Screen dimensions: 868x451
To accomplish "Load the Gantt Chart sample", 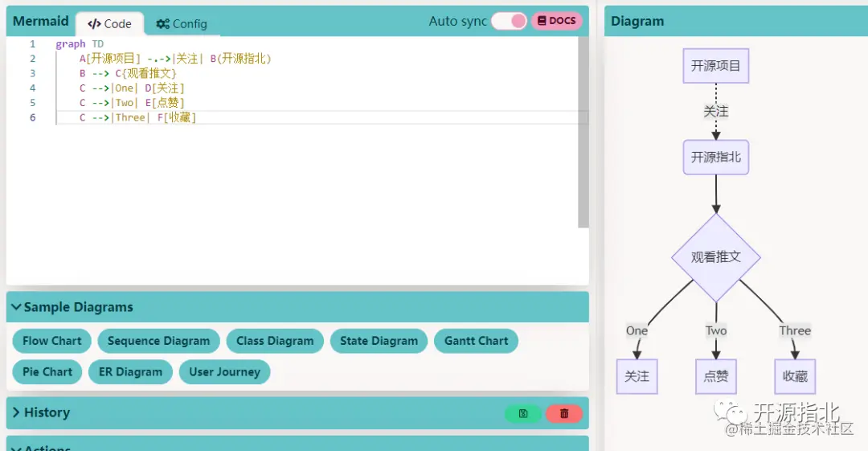I will coord(476,341).
